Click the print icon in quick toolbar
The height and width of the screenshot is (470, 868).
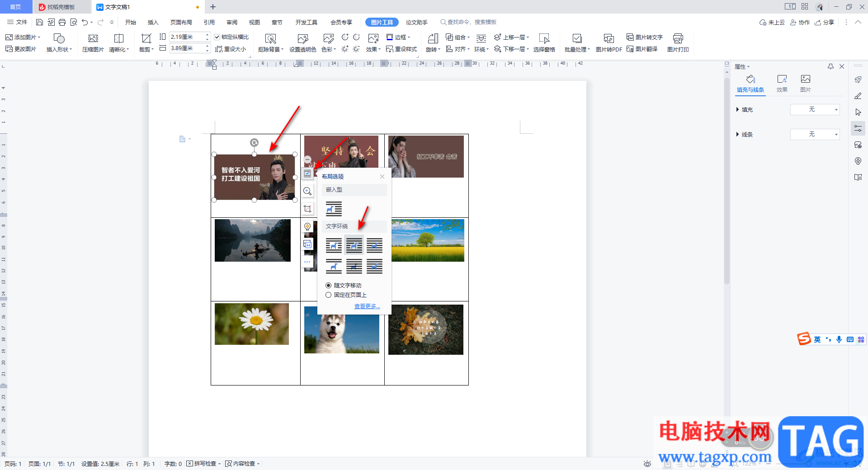click(x=62, y=22)
